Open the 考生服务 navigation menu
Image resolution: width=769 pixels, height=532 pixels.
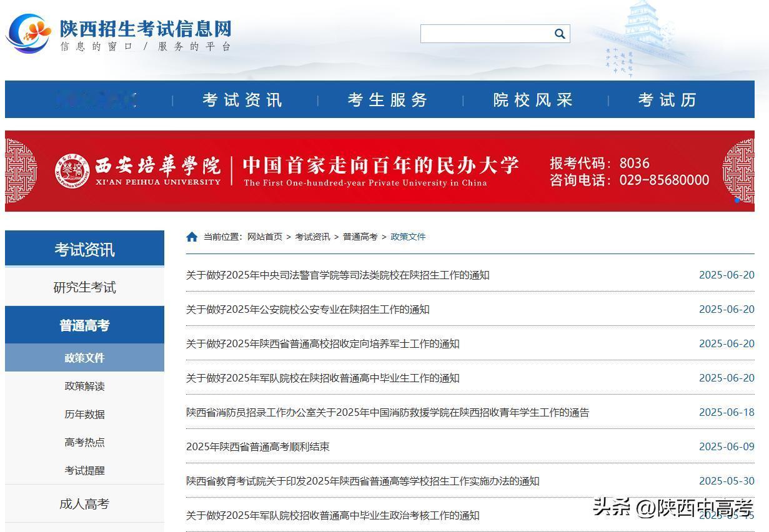click(x=387, y=100)
